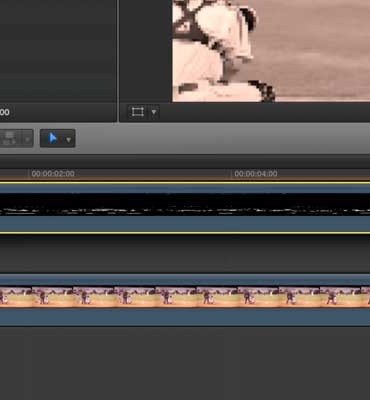The image size is (370, 400).
Task: Open the dimmed append clip dropdown arrow
Action: (27, 139)
